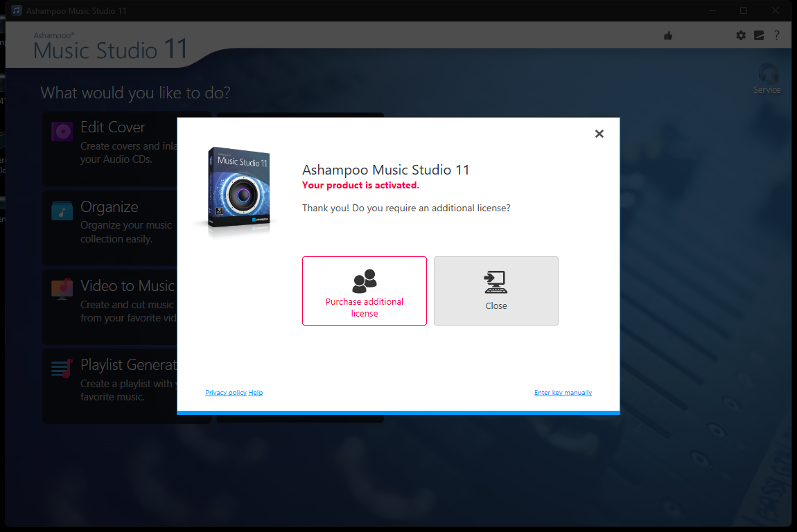Click the Edit Cover disc icon
Screen dimensions: 797x532
(x=62, y=132)
